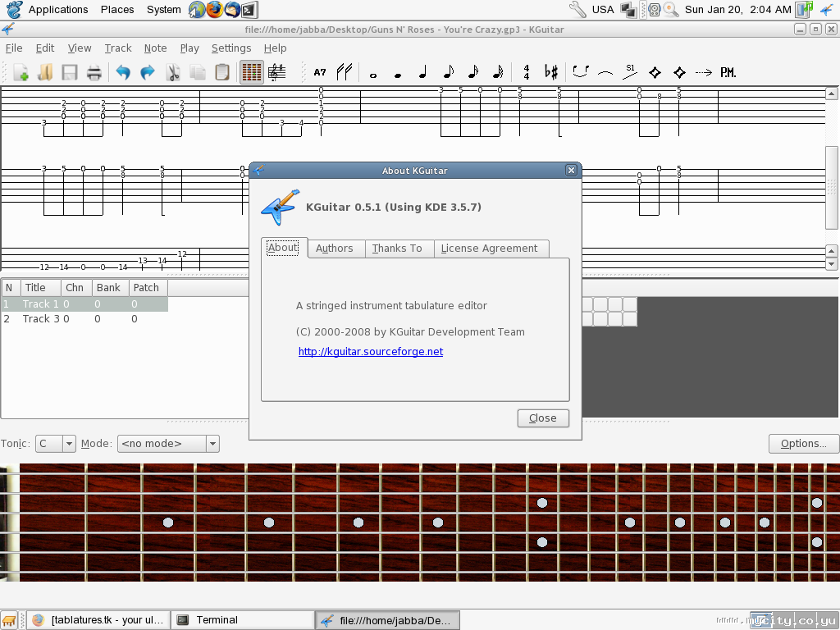The image size is (840, 630).
Task: Open the 4/4 time signature tool
Action: click(x=526, y=72)
